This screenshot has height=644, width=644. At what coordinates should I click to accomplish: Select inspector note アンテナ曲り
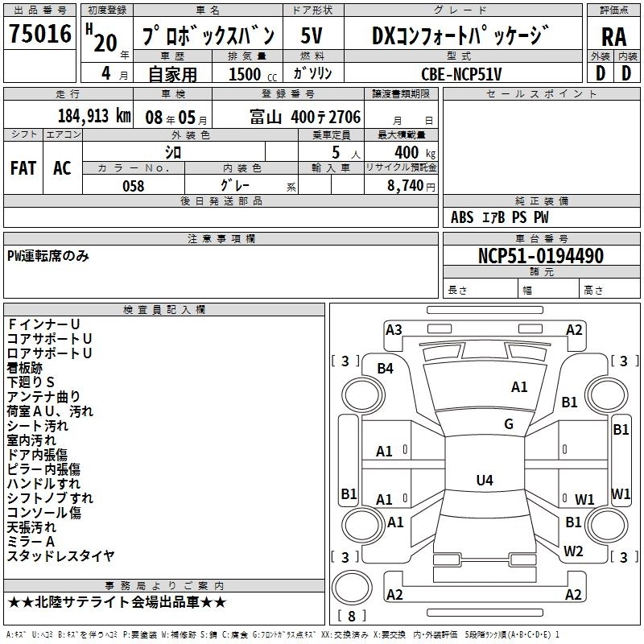pyautogui.click(x=44, y=396)
